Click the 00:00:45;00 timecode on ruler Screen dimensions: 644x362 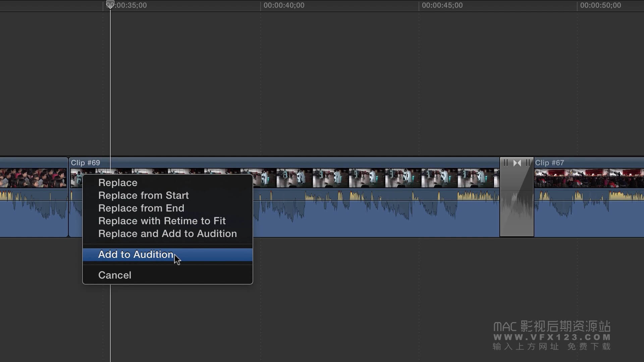(x=442, y=5)
